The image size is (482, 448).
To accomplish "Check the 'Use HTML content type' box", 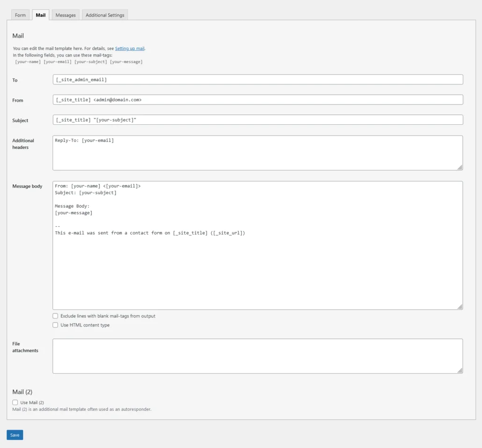I will point(55,325).
